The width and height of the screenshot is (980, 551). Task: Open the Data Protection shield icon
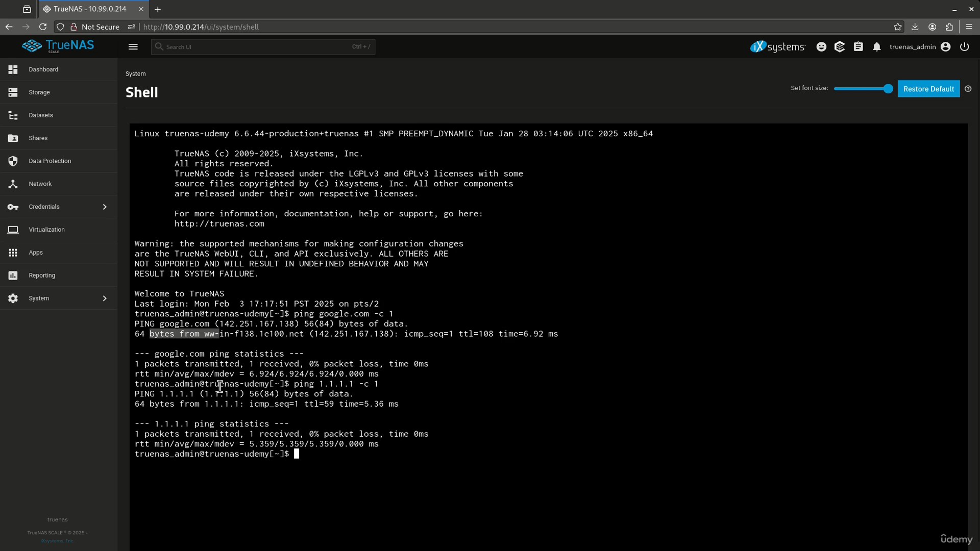[13, 161]
